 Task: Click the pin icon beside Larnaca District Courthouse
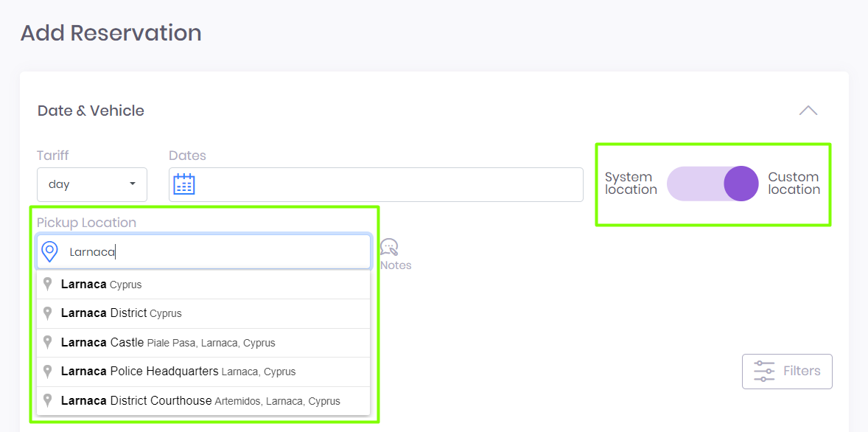pyautogui.click(x=48, y=400)
